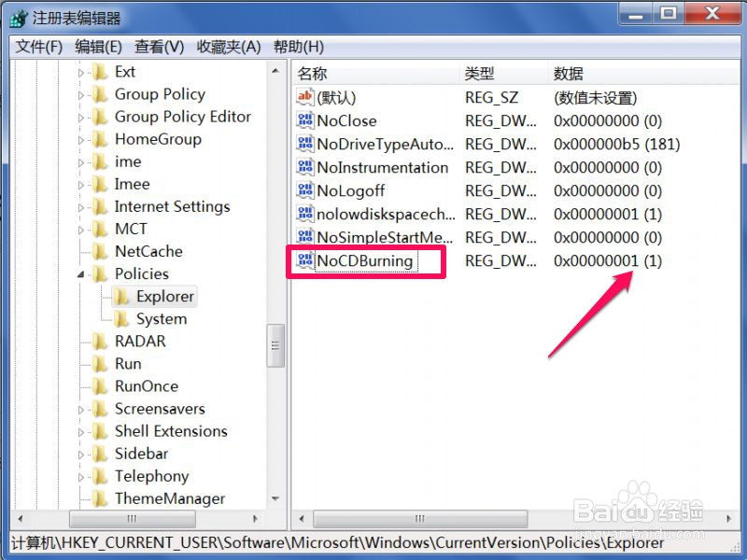Click the REG_SZ type cell
747x560 pixels.
click(491, 98)
